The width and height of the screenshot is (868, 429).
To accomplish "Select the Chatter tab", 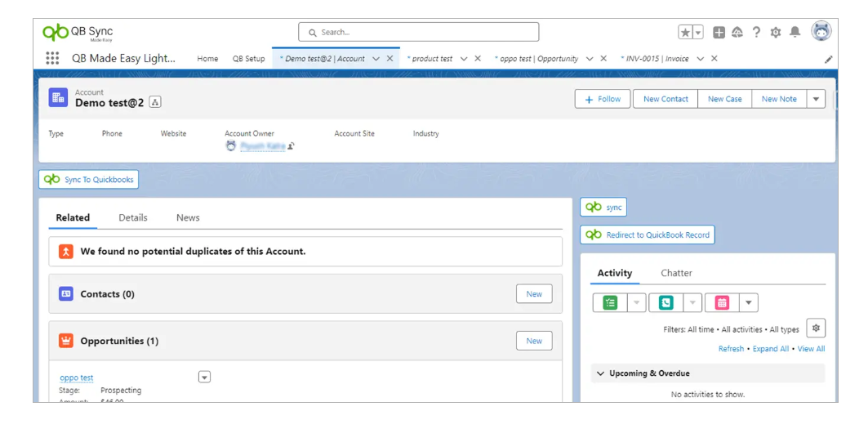I will point(676,273).
